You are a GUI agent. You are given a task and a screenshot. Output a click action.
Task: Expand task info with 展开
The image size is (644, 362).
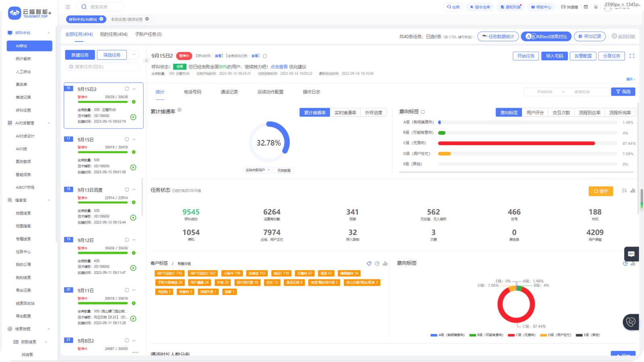click(630, 79)
